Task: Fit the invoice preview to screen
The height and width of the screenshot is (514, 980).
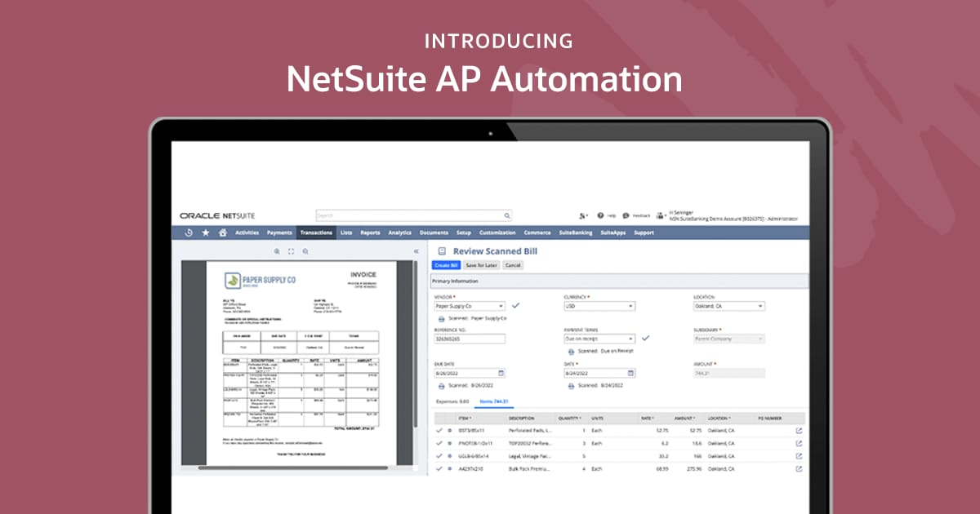Action: [x=291, y=252]
